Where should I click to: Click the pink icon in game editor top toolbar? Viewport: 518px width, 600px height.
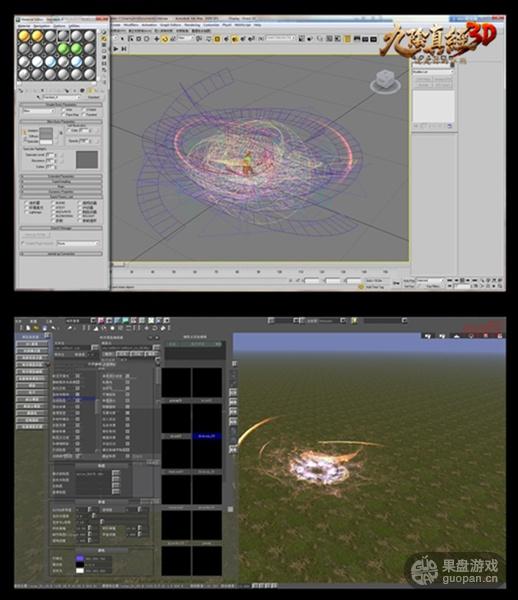coord(101,320)
